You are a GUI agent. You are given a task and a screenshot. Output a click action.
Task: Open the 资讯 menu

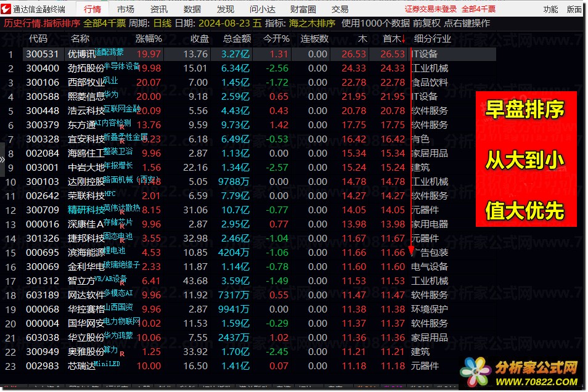click(159, 9)
